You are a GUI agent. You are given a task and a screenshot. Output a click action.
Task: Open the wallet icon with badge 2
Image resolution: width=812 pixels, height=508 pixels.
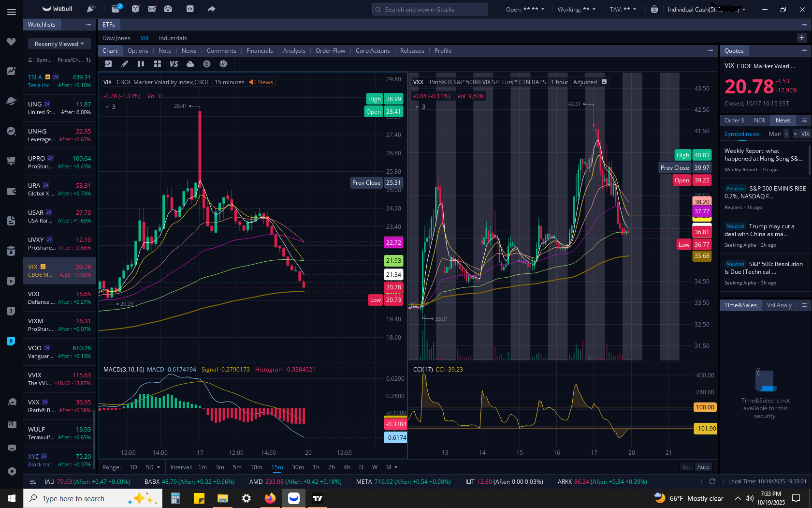click(116, 8)
